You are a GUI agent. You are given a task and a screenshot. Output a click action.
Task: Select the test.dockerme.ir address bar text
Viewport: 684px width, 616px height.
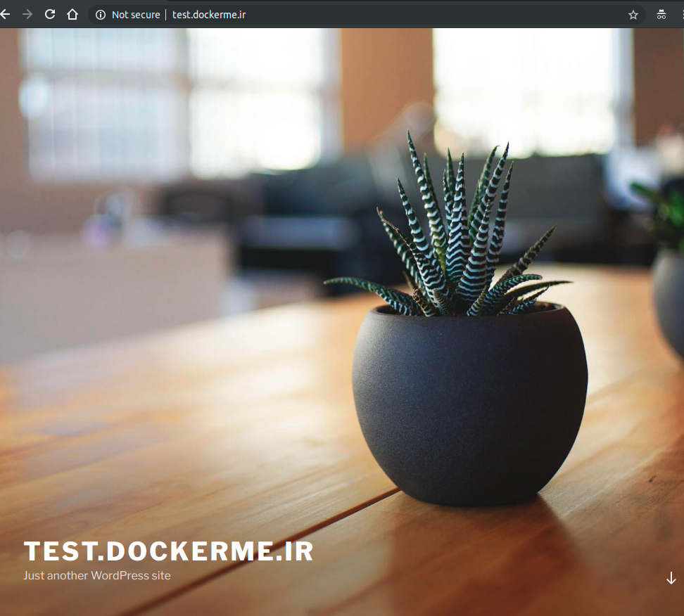[209, 15]
